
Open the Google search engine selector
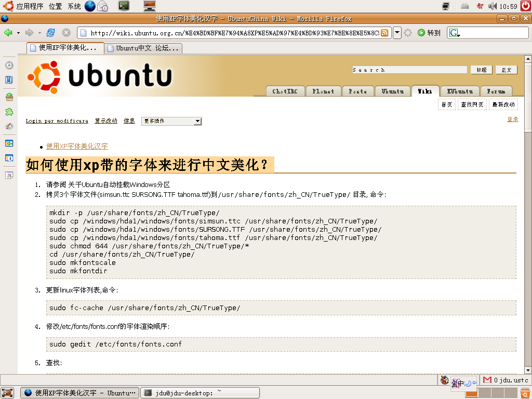pos(455,33)
